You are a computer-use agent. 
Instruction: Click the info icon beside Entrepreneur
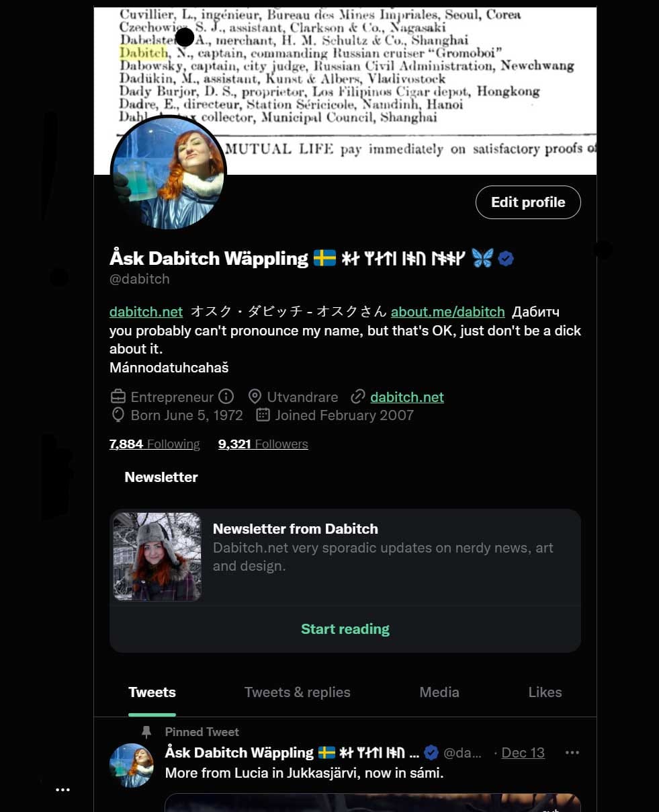click(x=226, y=397)
